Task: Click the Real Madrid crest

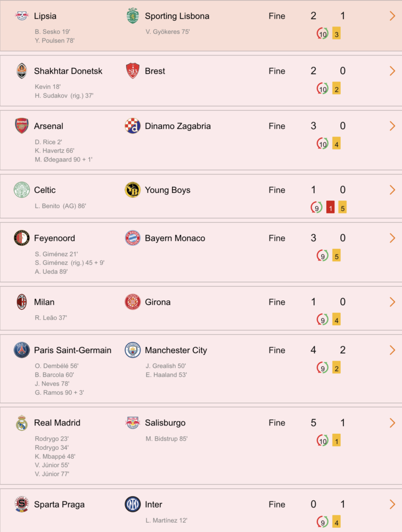Action: (22, 423)
